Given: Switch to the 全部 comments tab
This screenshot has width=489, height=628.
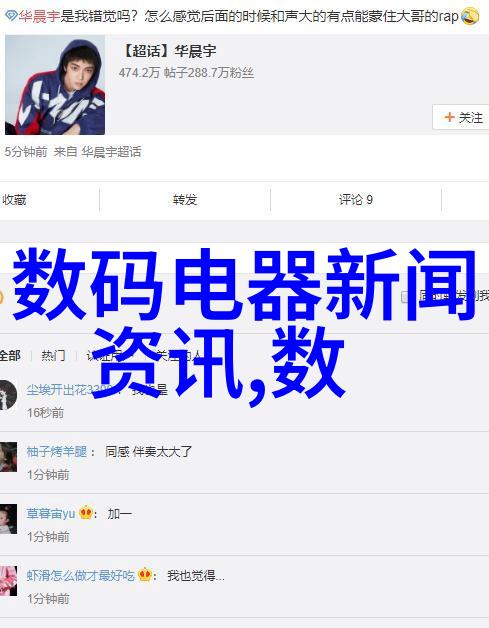Looking at the screenshot, I should click(10, 355).
